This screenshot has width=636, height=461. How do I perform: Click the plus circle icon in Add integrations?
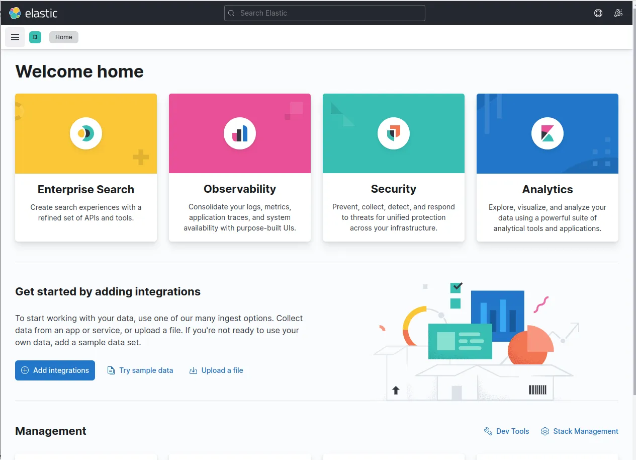tap(25, 370)
